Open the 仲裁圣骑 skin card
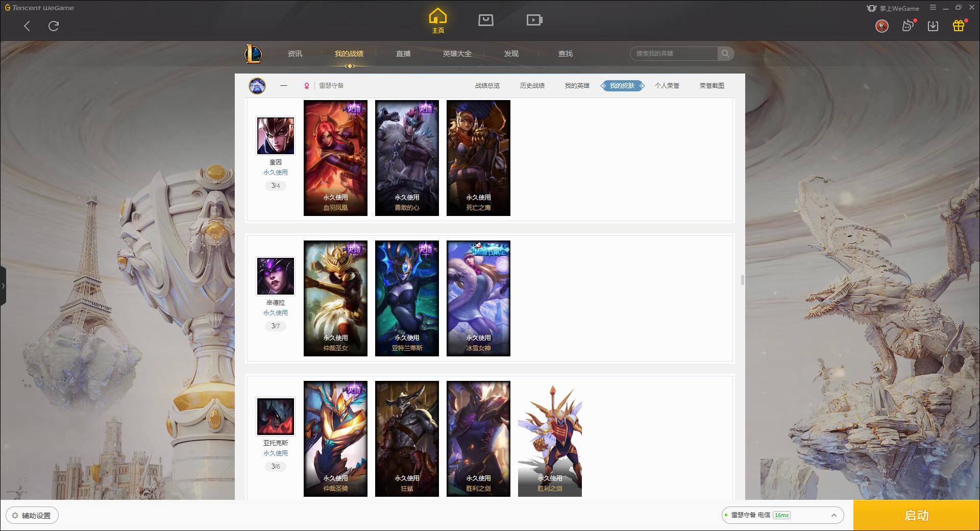Image resolution: width=980 pixels, height=531 pixels. (x=335, y=439)
